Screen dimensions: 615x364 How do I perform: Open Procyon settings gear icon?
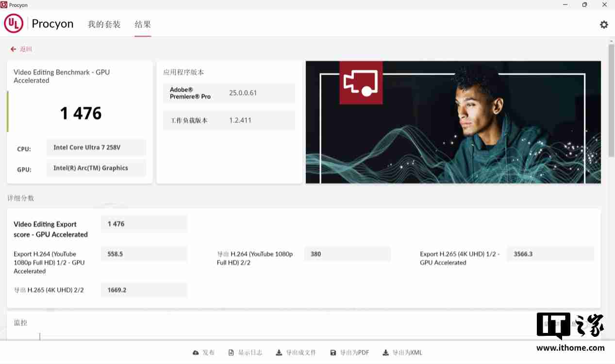[603, 24]
